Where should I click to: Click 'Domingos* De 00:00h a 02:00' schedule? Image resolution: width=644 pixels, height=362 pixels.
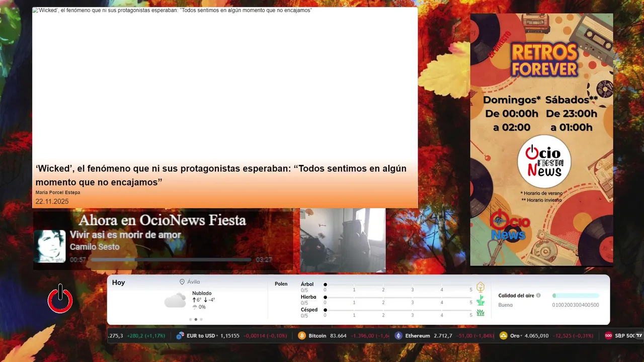(512, 114)
